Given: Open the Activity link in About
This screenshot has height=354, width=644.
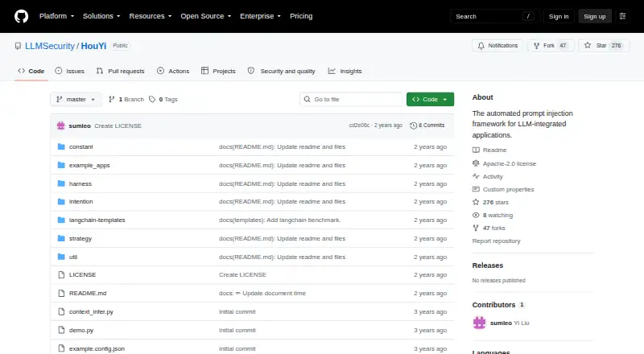Looking at the screenshot, I should (488, 176).
